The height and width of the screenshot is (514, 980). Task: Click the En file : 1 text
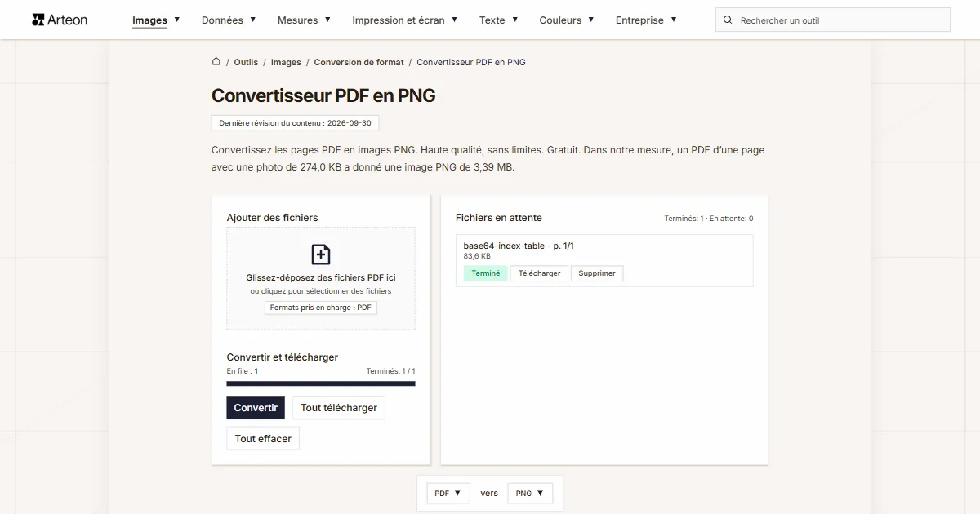243,371
